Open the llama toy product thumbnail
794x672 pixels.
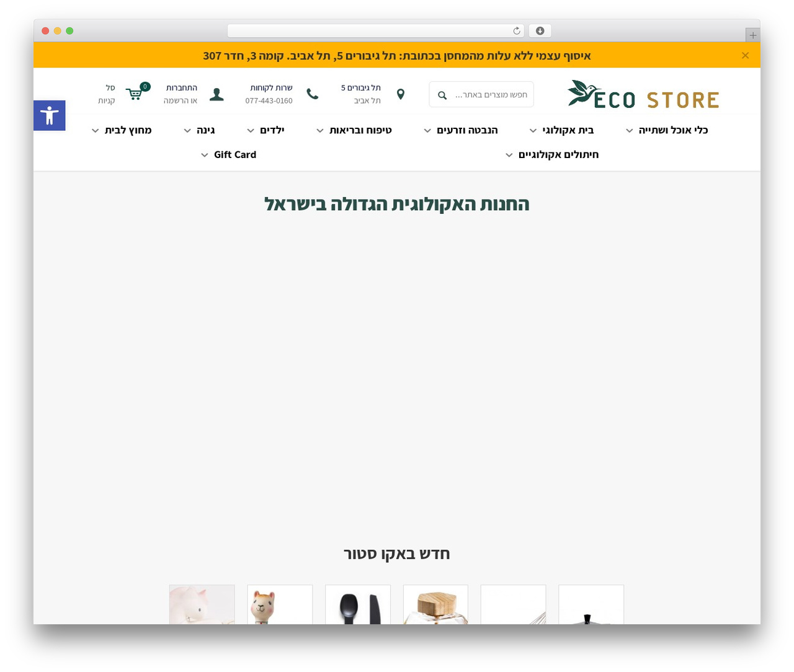coord(280,604)
